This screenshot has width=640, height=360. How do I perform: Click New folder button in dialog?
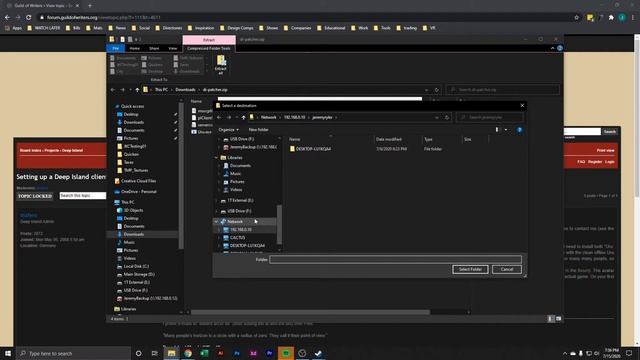click(258, 130)
